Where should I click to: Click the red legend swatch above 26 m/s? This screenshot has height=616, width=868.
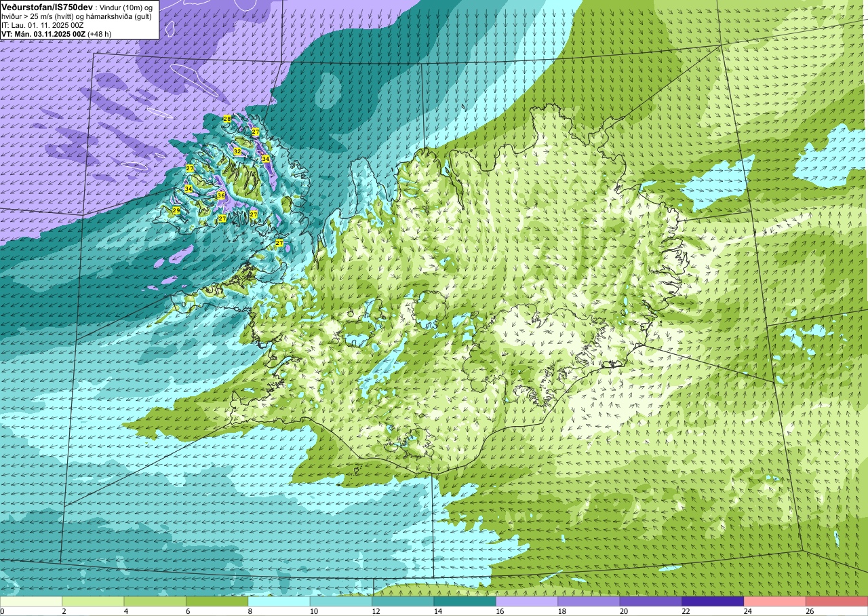pyautogui.click(x=837, y=601)
